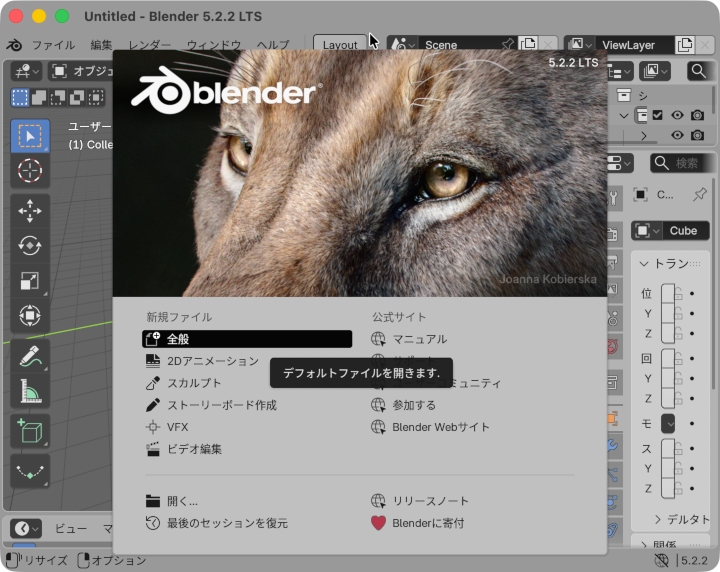
Task: Open the Blender logo application menu
Action: tap(14, 45)
